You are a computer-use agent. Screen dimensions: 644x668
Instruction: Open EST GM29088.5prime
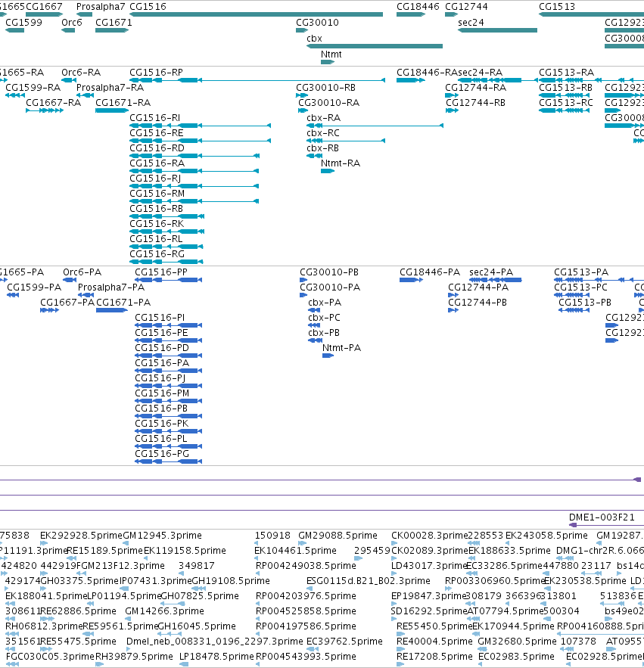[338, 536]
